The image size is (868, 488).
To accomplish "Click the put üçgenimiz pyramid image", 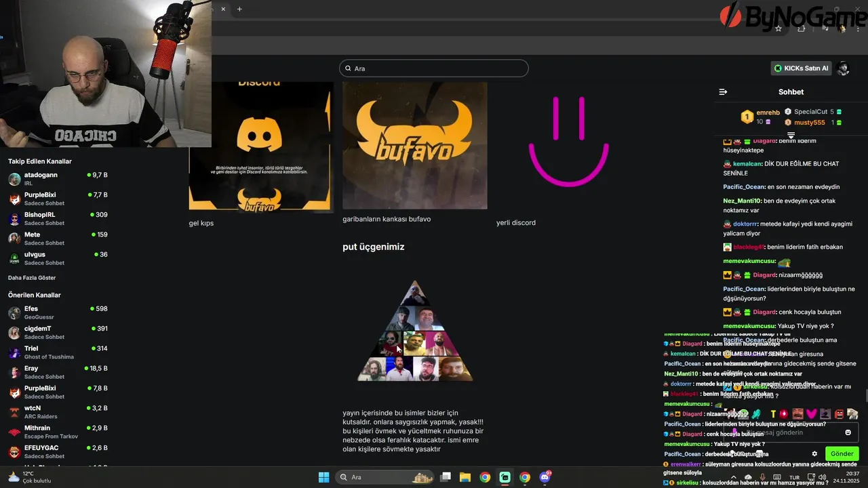I will click(x=415, y=331).
